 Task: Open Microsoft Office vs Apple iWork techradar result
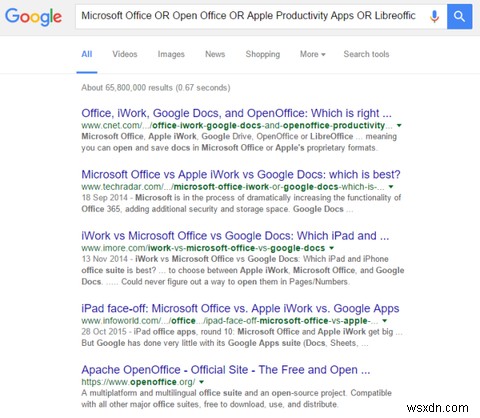pos(241,175)
